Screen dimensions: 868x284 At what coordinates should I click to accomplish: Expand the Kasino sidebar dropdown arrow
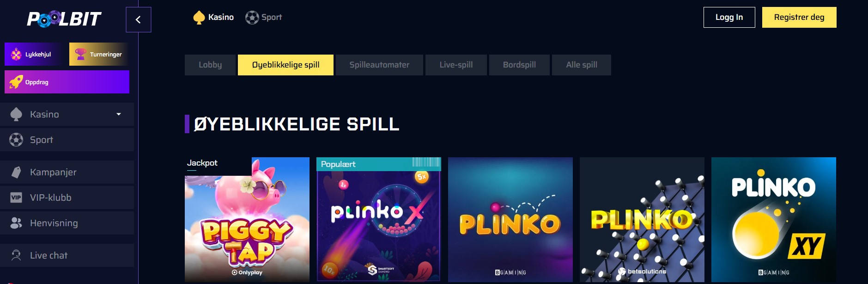(x=119, y=114)
